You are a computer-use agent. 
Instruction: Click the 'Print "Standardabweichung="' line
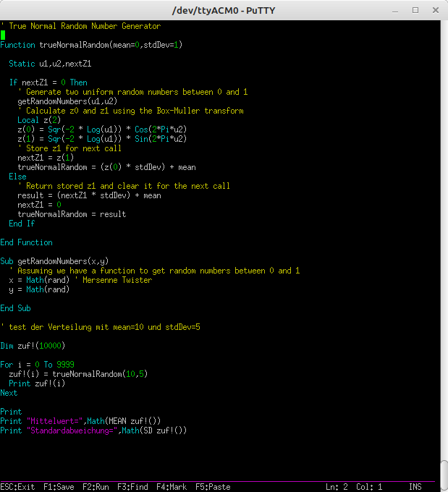coord(93,430)
